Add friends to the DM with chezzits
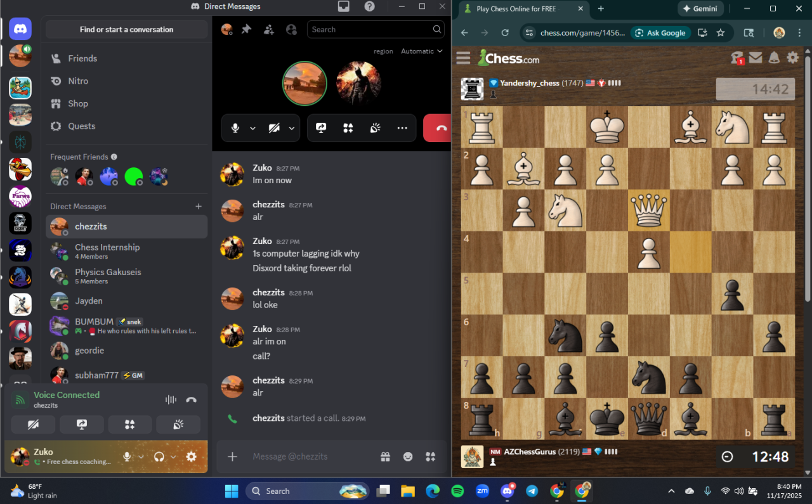The image size is (812, 504). click(269, 29)
